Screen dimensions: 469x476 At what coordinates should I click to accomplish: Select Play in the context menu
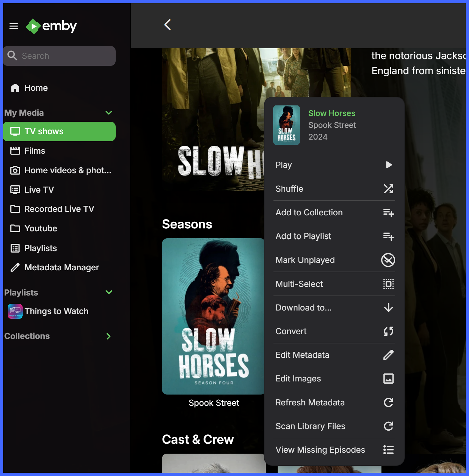pos(334,165)
